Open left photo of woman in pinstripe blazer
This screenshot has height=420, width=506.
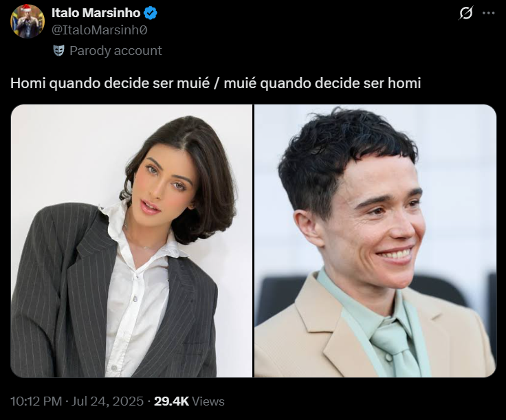click(x=131, y=241)
